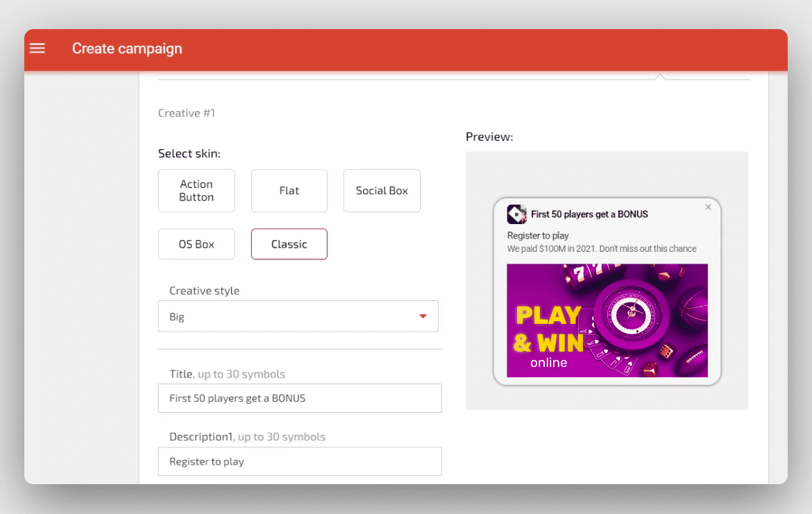This screenshot has width=812, height=514.
Task: Select the Social Box skin
Action: (382, 191)
